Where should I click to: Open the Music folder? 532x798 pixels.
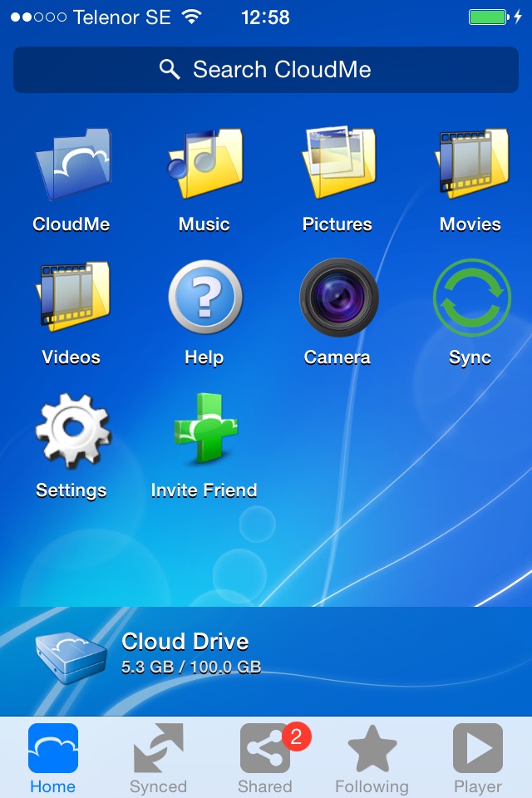[205, 164]
